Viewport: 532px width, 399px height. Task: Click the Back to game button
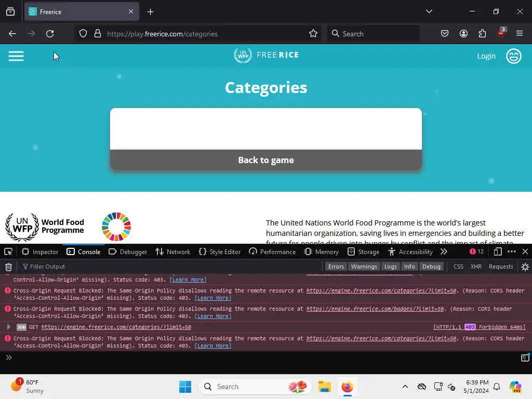266,160
